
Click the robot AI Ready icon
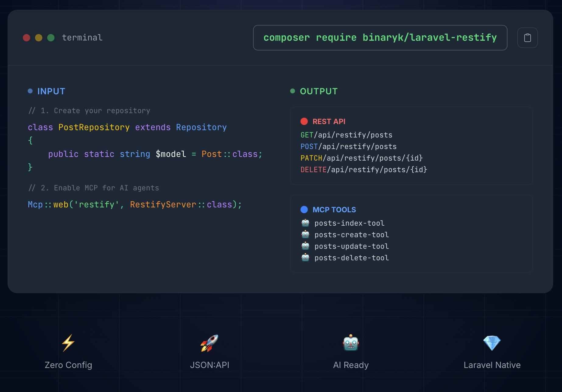(x=351, y=343)
